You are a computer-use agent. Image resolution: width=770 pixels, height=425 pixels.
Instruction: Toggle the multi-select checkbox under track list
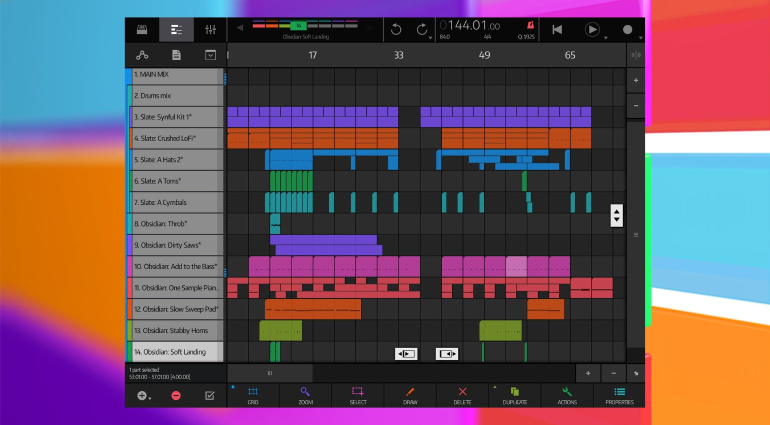coord(209,395)
